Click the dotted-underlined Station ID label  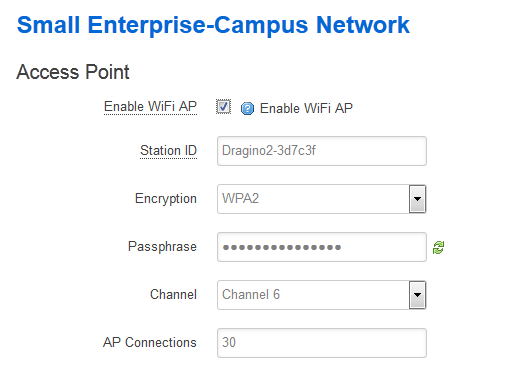168,151
